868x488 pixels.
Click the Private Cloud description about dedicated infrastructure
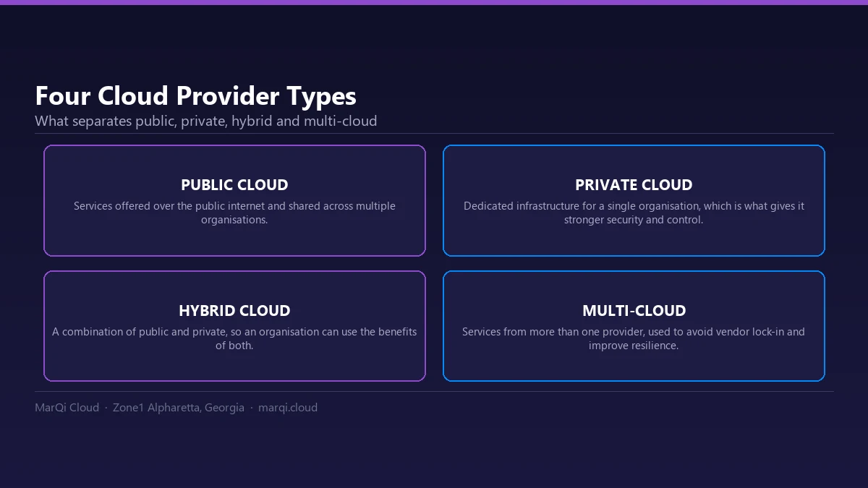point(634,213)
